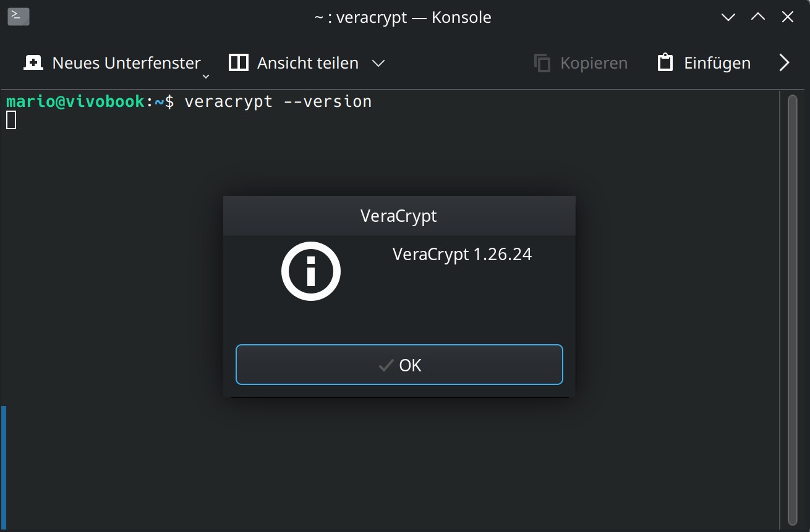Click the Neues Unterfenster new-tab icon

click(33, 63)
